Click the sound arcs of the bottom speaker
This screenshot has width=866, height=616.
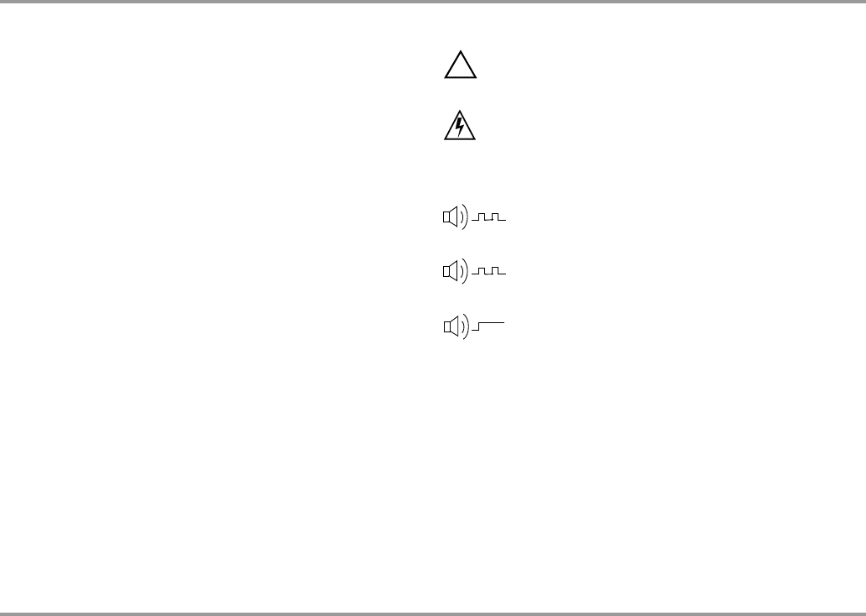466,326
